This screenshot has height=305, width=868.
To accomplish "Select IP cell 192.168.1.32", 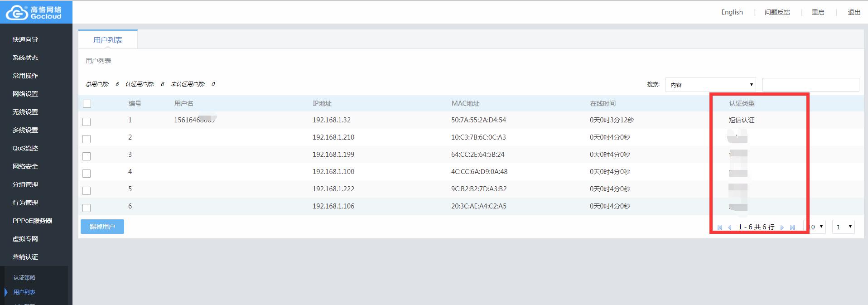I will pos(332,120).
